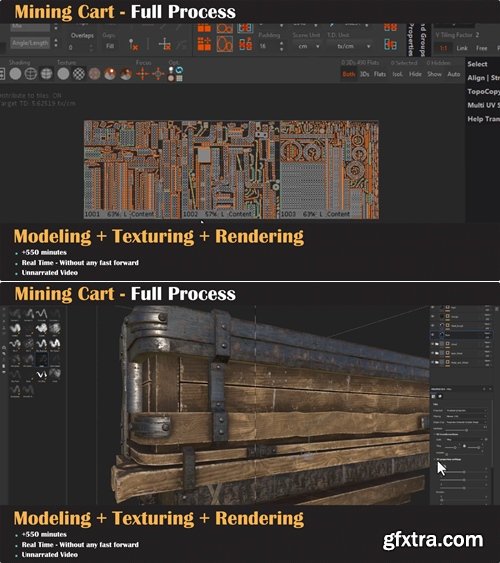
Task: Click the Flats view button
Action: [x=380, y=74]
